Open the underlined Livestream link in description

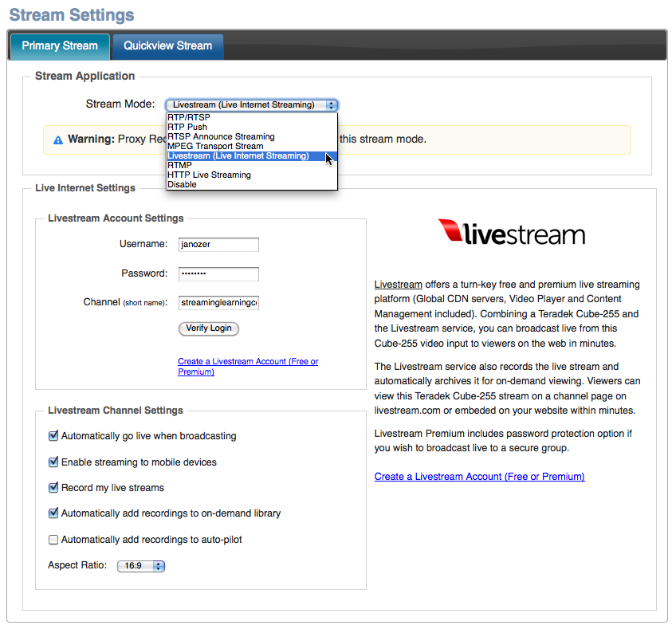[x=399, y=285]
